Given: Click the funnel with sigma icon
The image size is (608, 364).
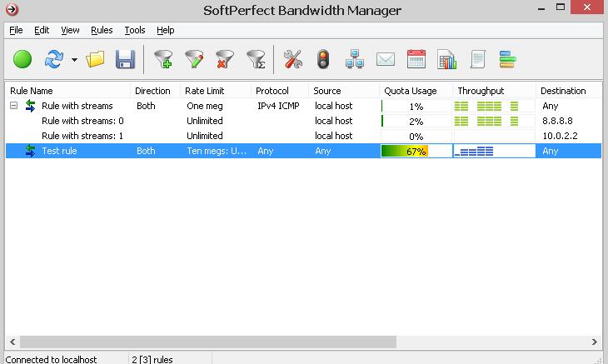Looking at the screenshot, I should [257, 59].
